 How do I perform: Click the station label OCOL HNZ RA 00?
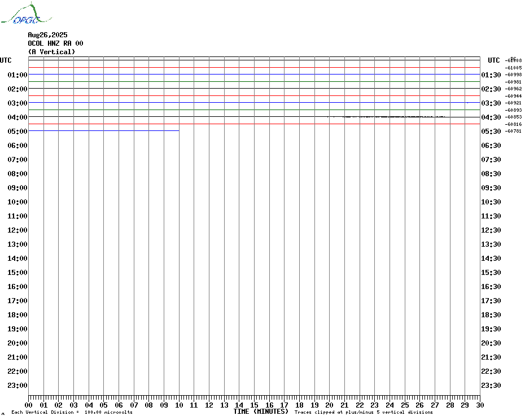tap(55, 43)
